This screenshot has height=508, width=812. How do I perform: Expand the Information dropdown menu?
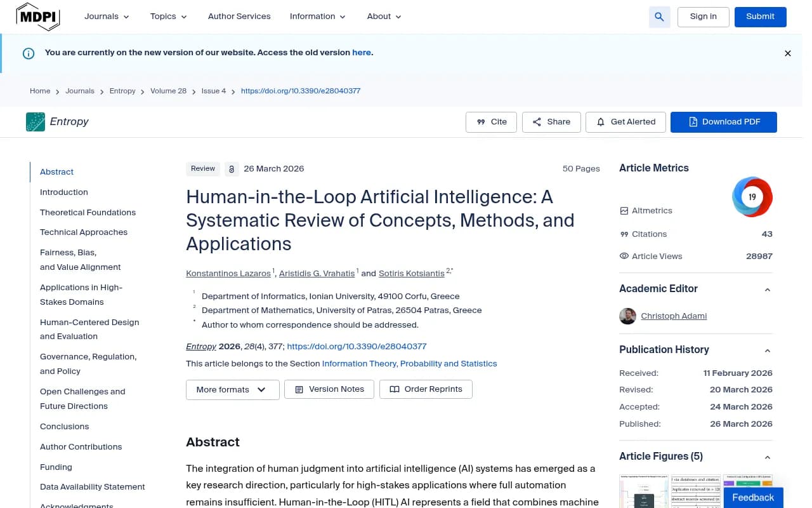point(318,17)
